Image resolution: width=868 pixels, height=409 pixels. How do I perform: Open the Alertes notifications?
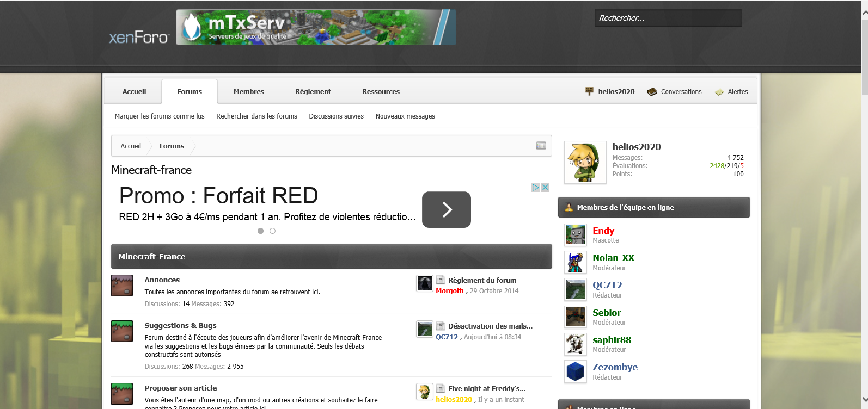click(731, 92)
